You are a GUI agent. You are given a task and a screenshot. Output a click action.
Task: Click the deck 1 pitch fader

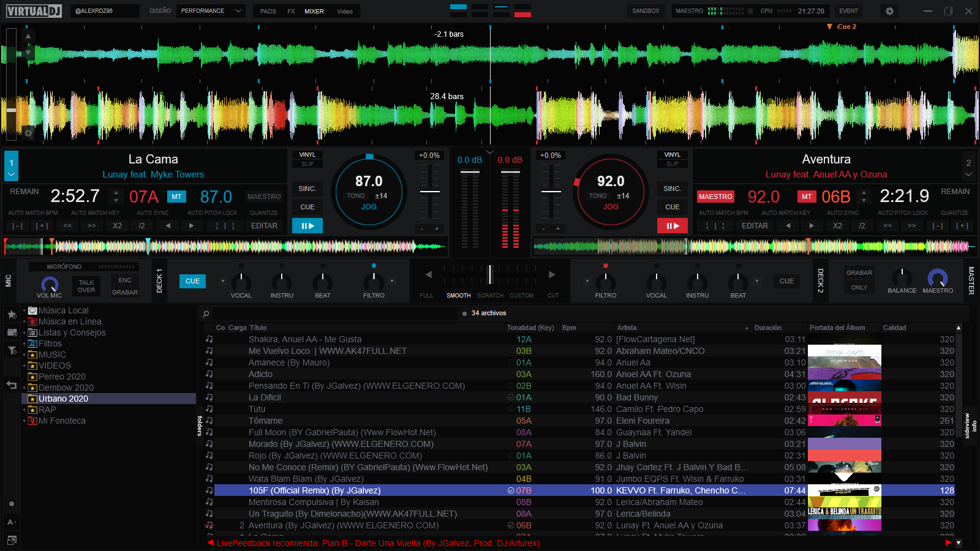429,192
